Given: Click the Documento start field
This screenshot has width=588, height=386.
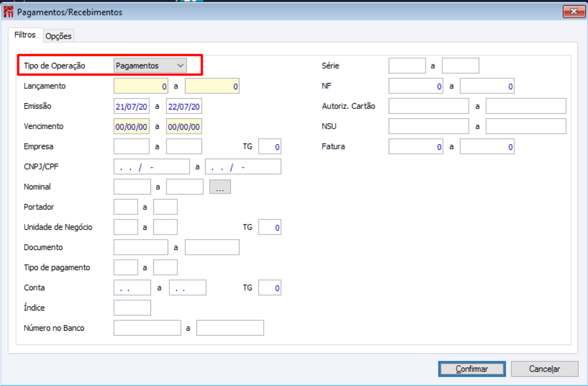Looking at the screenshot, I should tap(141, 248).
